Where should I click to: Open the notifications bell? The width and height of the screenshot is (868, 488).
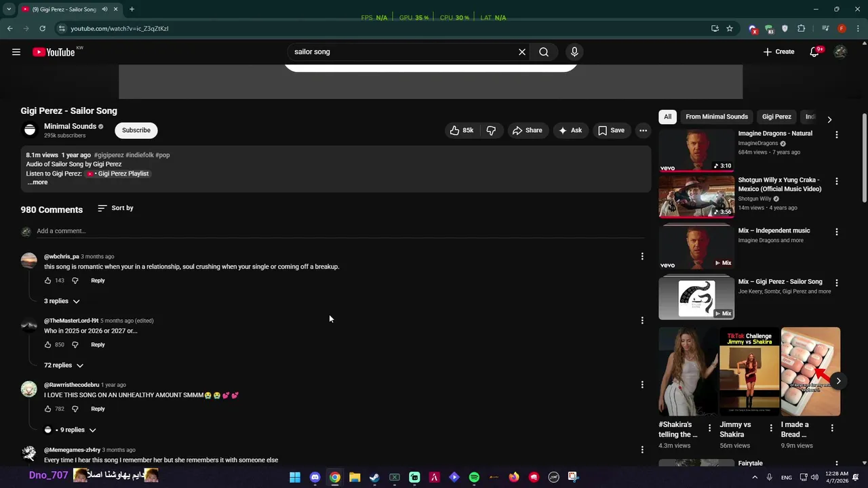click(x=814, y=52)
